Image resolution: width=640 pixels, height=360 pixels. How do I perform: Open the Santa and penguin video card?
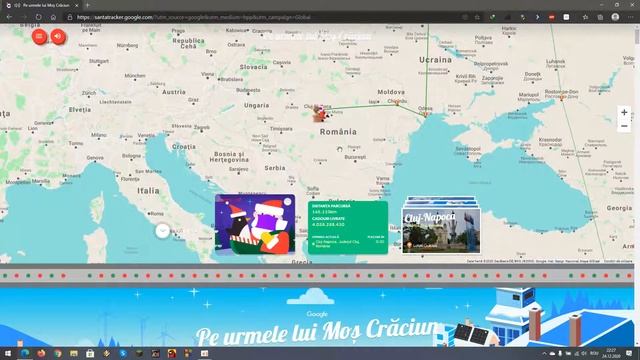255,224
